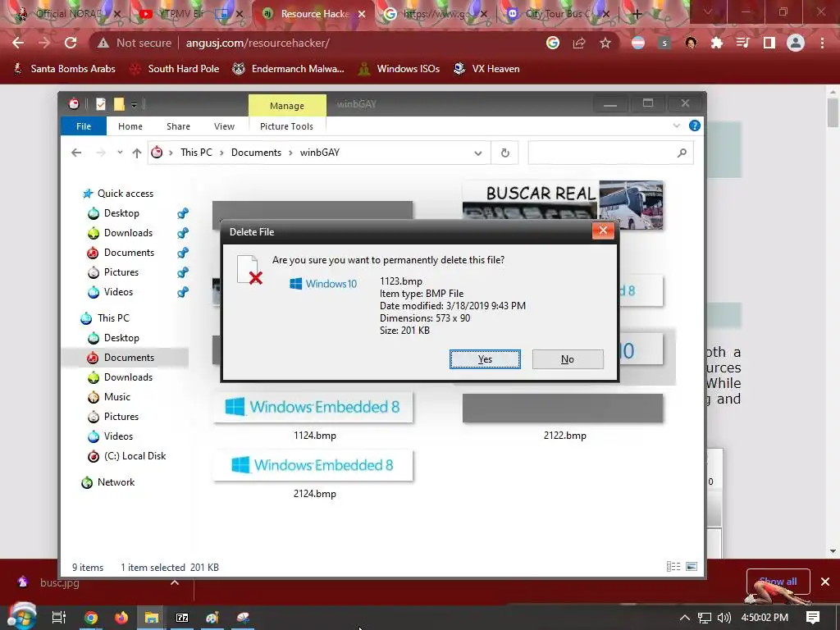Expand busc.jpg download options chevron
Viewport: 840px width, 630px height.
pos(175,582)
